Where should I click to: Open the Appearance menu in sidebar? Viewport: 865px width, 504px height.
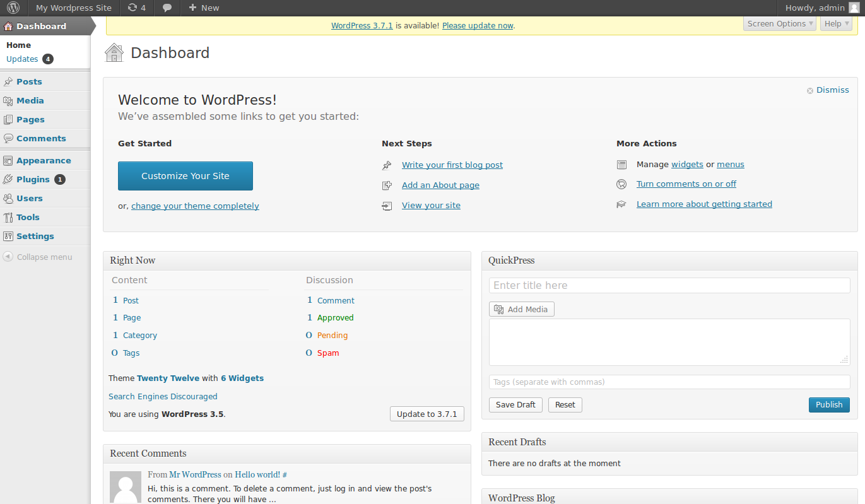pyautogui.click(x=44, y=160)
